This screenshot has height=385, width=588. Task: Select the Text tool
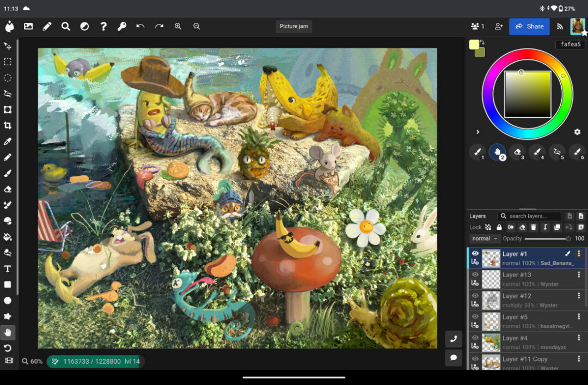[8, 268]
